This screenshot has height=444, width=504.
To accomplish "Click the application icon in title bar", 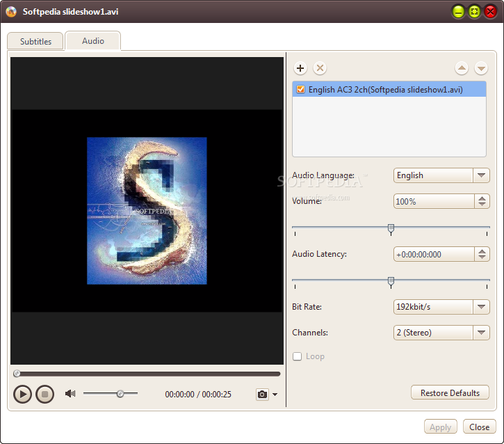I will point(11,12).
